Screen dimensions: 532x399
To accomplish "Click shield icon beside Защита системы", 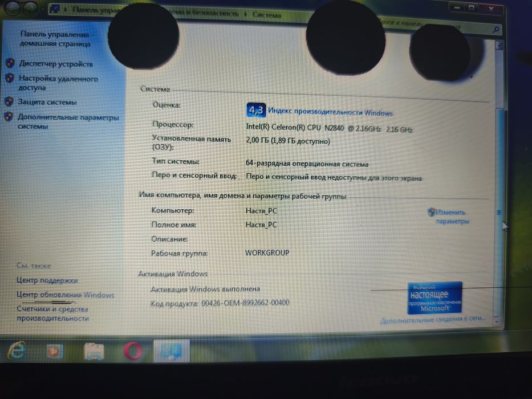I will pos(9,101).
